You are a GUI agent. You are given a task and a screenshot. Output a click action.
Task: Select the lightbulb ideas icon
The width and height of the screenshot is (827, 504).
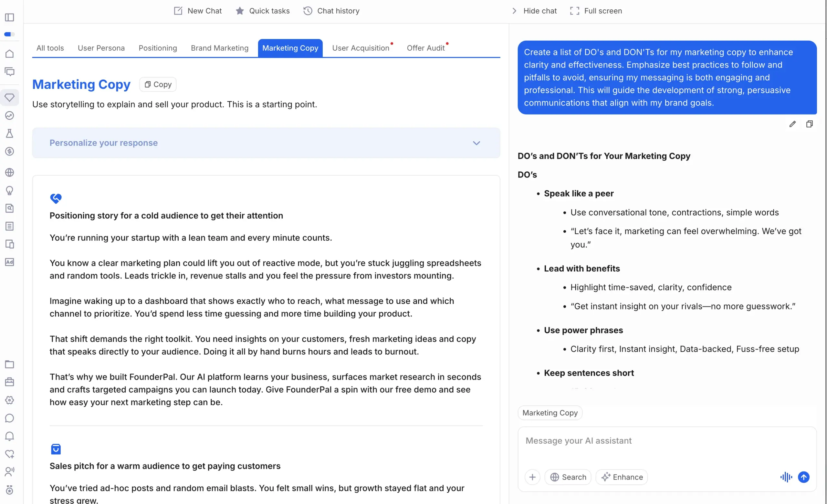[10, 190]
